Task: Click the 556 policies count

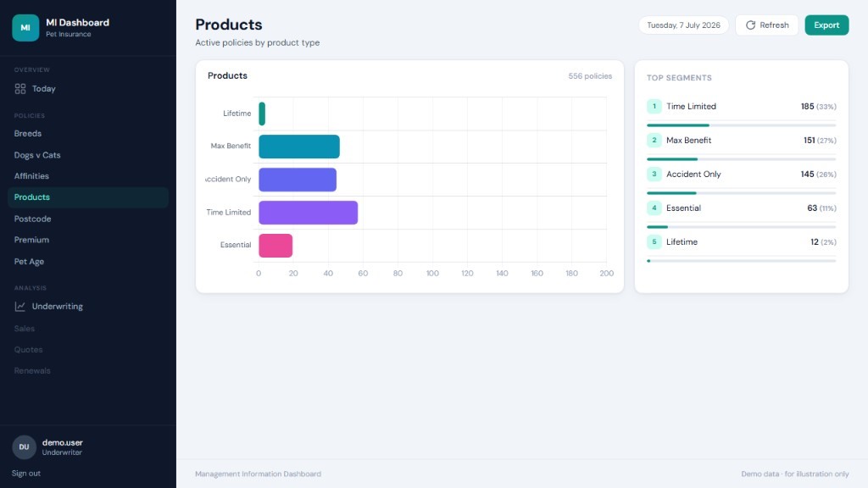Action: 590,76
